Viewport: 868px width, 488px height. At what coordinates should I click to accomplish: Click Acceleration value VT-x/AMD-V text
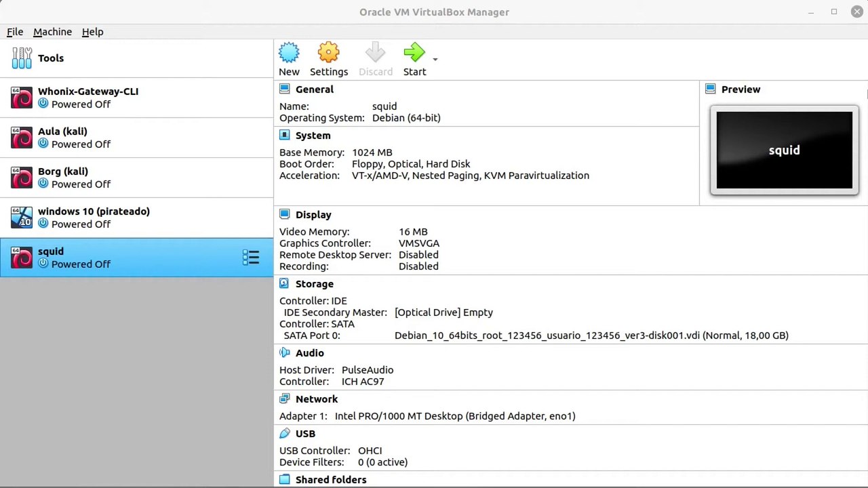[471, 176]
